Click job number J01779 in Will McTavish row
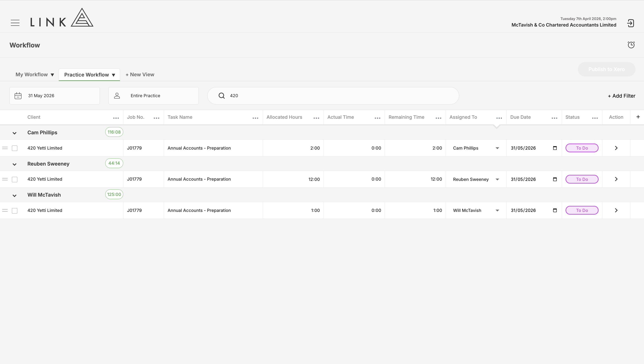 [134, 210]
